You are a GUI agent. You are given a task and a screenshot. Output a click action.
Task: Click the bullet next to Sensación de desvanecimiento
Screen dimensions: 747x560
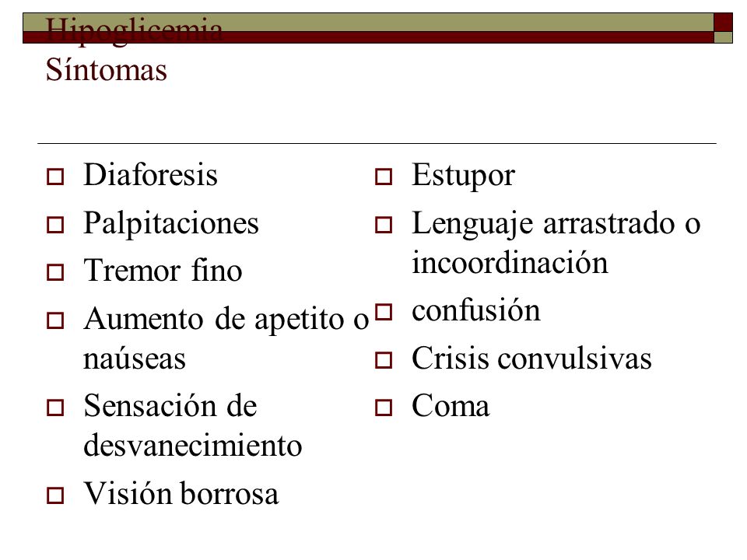tap(55, 408)
